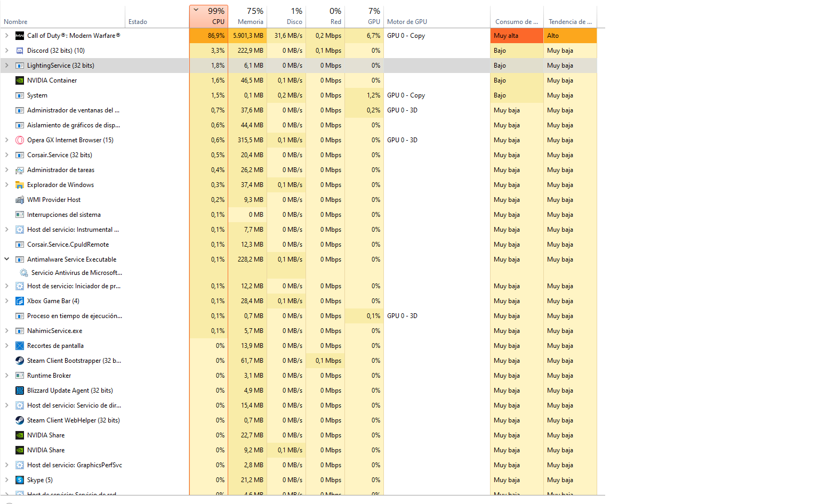Click the WMI Provider Host icon
This screenshot has width=819, height=504.
point(20,200)
